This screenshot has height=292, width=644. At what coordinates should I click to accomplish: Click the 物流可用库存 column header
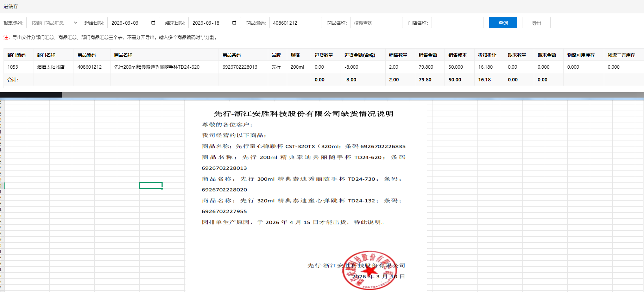pyautogui.click(x=581, y=55)
